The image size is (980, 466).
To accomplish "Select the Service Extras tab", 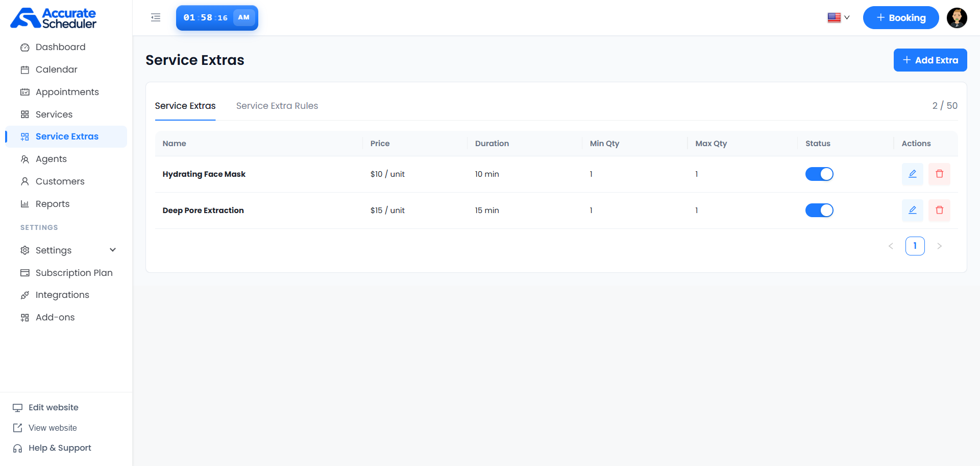I will [185, 106].
